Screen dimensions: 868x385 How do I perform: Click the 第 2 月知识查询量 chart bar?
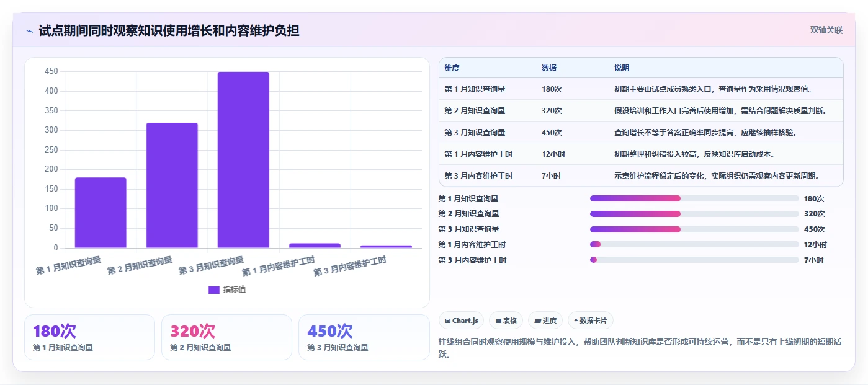click(172, 185)
